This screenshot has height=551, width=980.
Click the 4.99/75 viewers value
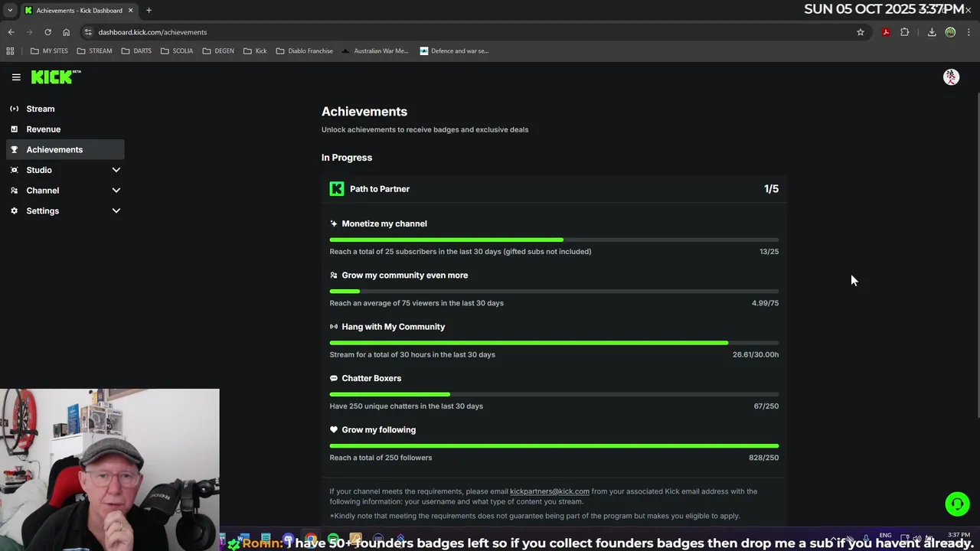pyautogui.click(x=765, y=303)
